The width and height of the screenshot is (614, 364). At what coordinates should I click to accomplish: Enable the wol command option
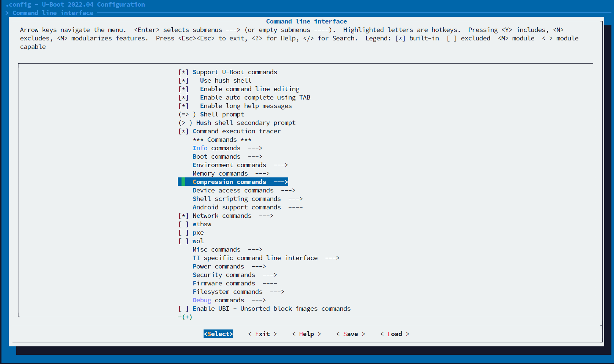[183, 241]
